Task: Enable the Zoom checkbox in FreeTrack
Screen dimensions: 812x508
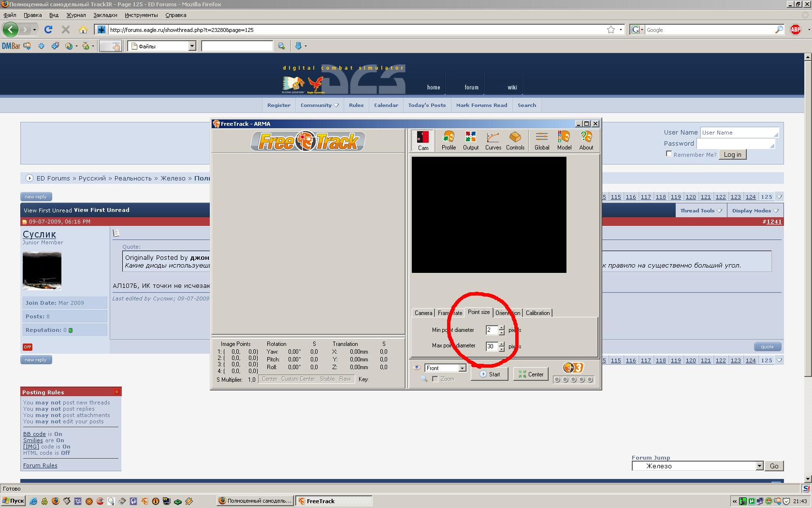Action: coord(435,379)
